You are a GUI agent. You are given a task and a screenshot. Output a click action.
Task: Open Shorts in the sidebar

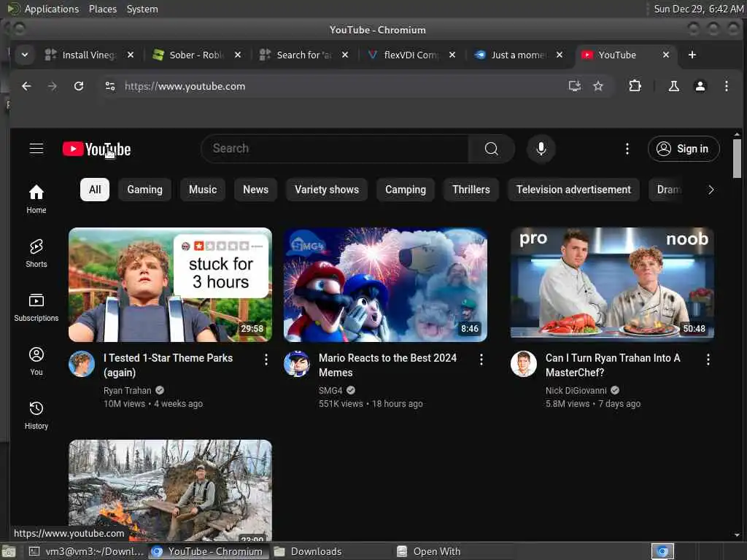(36, 253)
